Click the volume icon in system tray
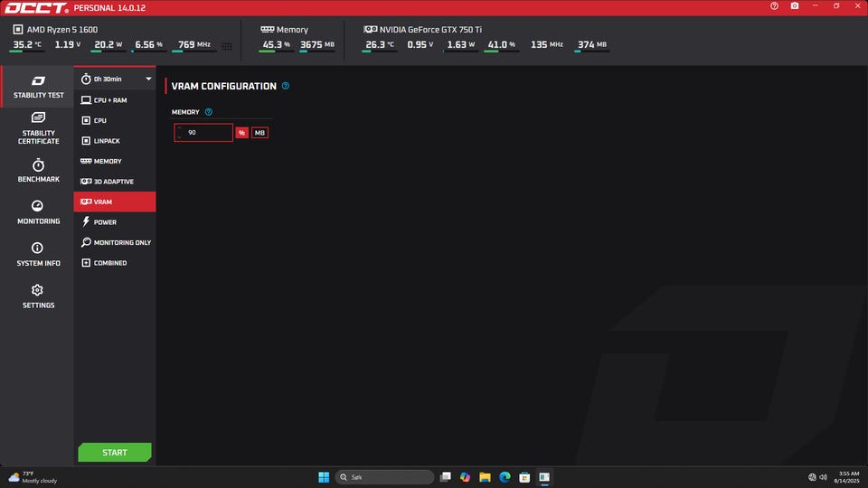Viewport: 868px width, 488px height. [823, 477]
